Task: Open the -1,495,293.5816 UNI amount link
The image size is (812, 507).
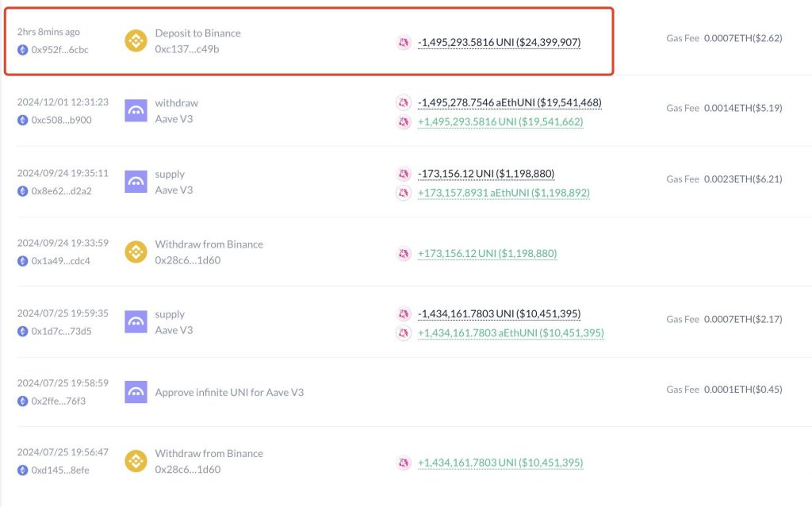Action: [500, 42]
